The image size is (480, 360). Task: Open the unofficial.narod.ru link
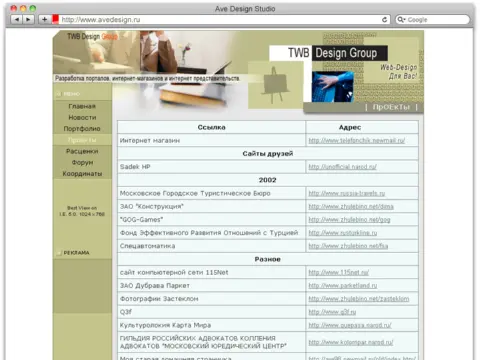point(342,167)
